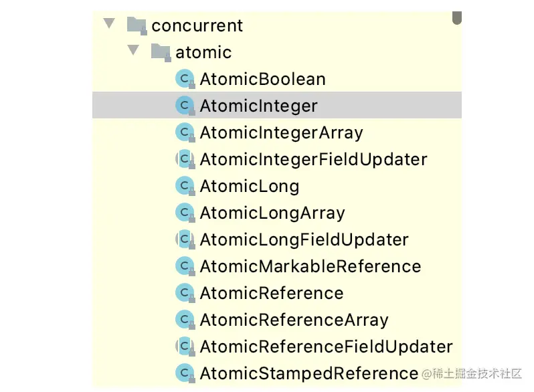Click the AtomicLong class icon

pos(185,186)
